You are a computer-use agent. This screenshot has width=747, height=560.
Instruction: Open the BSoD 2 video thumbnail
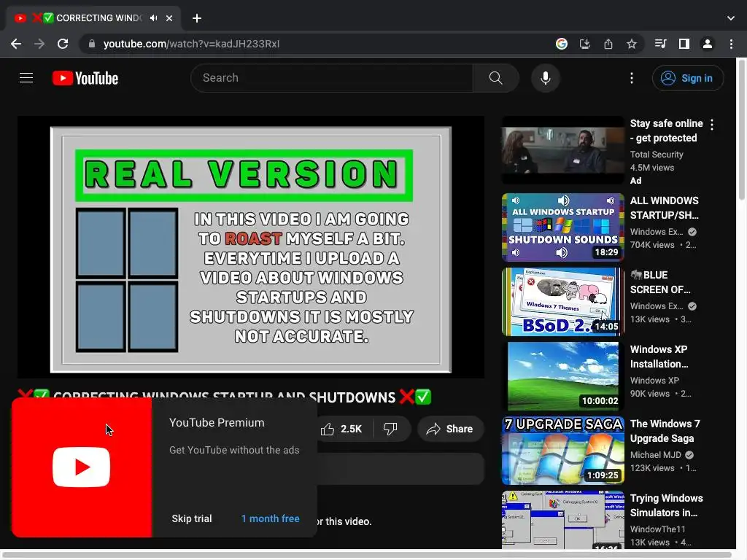563,302
